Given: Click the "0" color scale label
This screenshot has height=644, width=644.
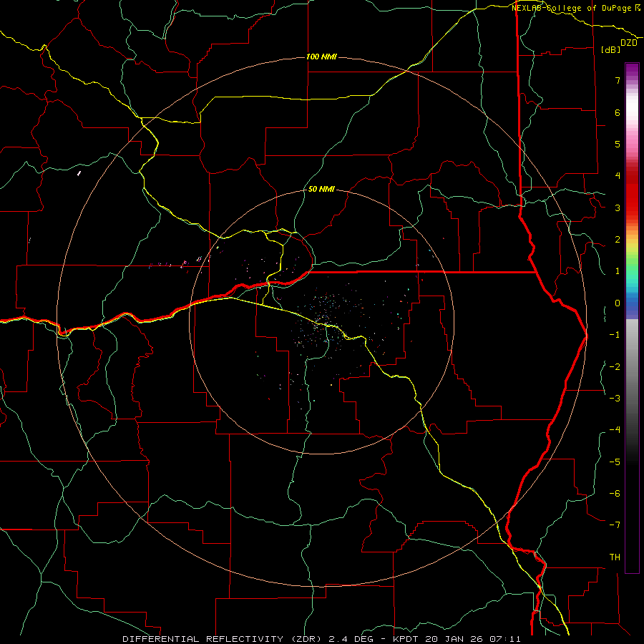Looking at the screenshot, I should 618,303.
